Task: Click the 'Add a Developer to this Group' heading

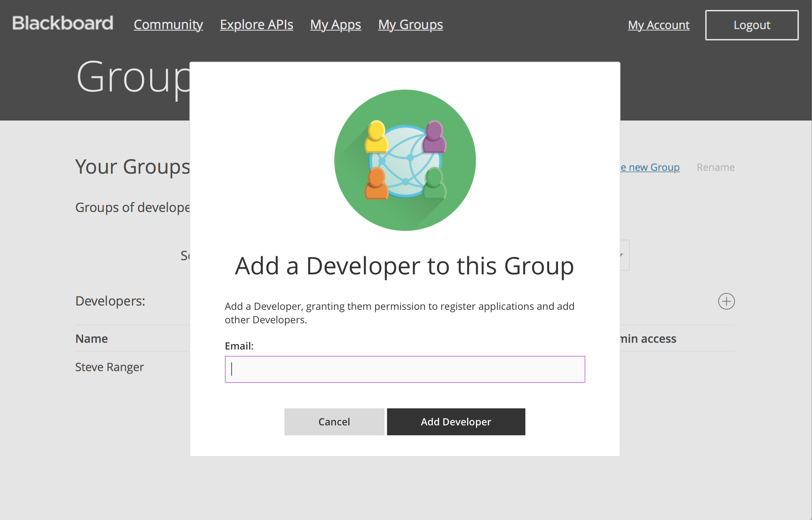Action: [x=404, y=266]
